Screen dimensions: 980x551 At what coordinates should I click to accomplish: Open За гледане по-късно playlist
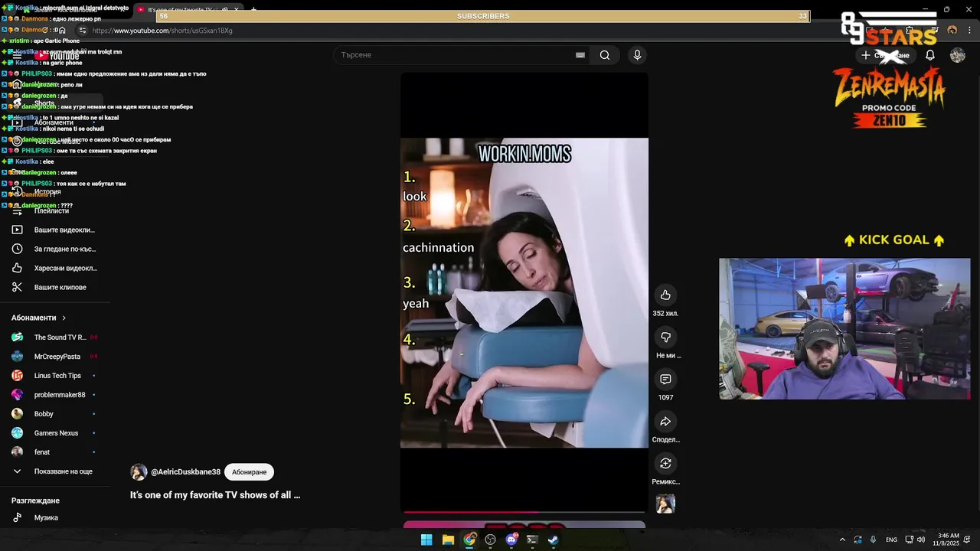coord(55,249)
